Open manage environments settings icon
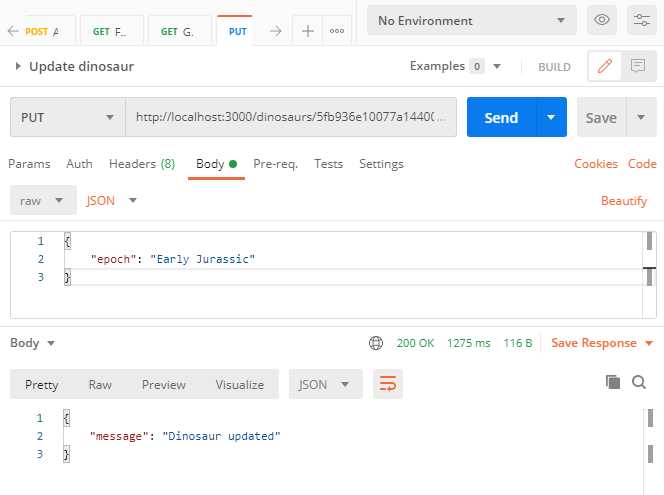664x495 pixels. (642, 20)
